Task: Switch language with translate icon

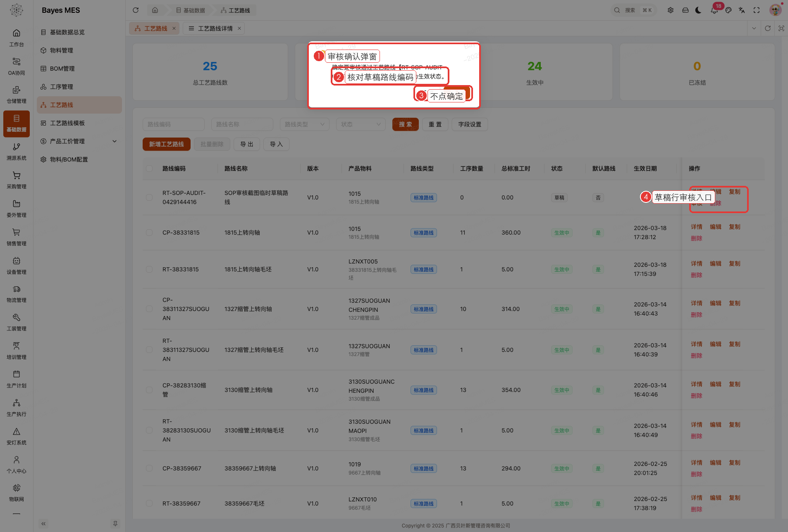Action: [742, 10]
